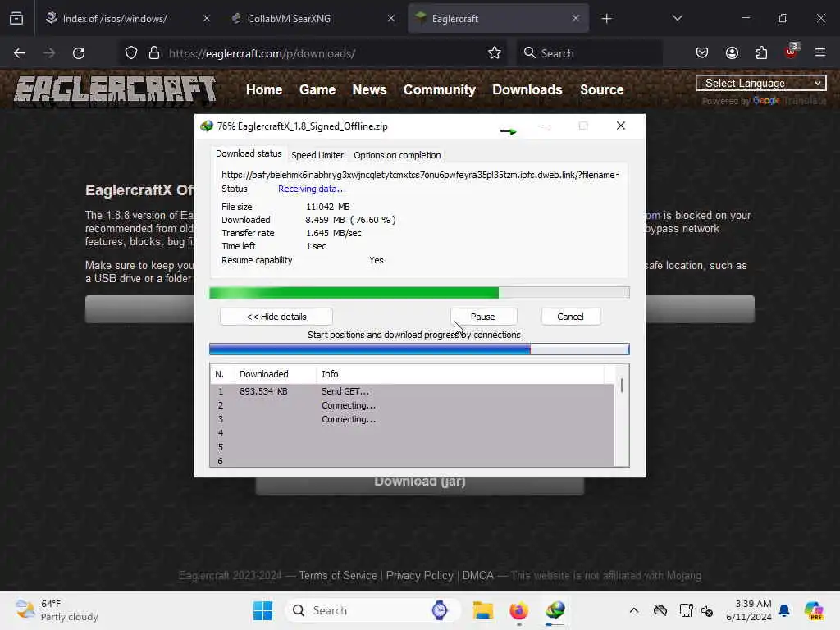This screenshot has height=630, width=840.
Task: Open Windows Start menu
Action: point(262,610)
